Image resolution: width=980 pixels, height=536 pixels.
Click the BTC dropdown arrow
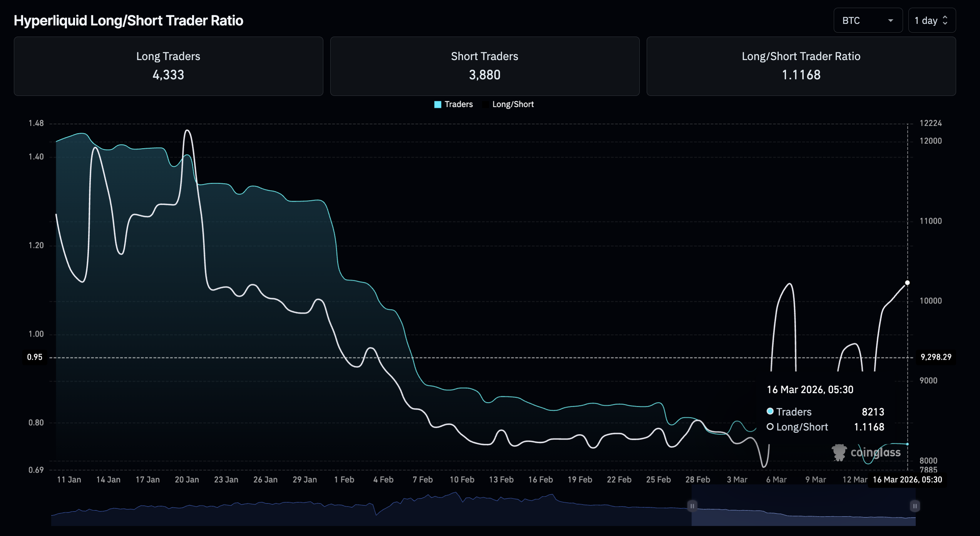click(x=890, y=21)
